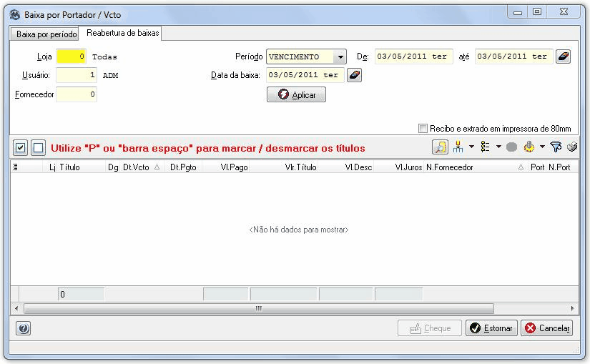Screen dimensions: 590x364
Task: Click the mark all titles checked-box icon
Action: (x=20, y=147)
